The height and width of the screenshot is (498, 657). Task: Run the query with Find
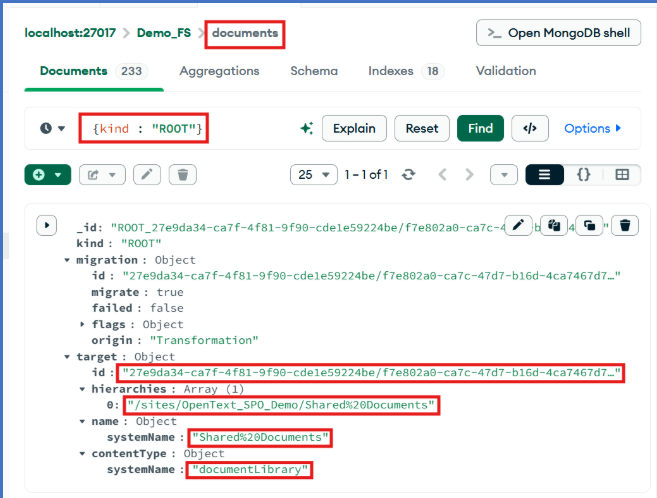(x=481, y=128)
